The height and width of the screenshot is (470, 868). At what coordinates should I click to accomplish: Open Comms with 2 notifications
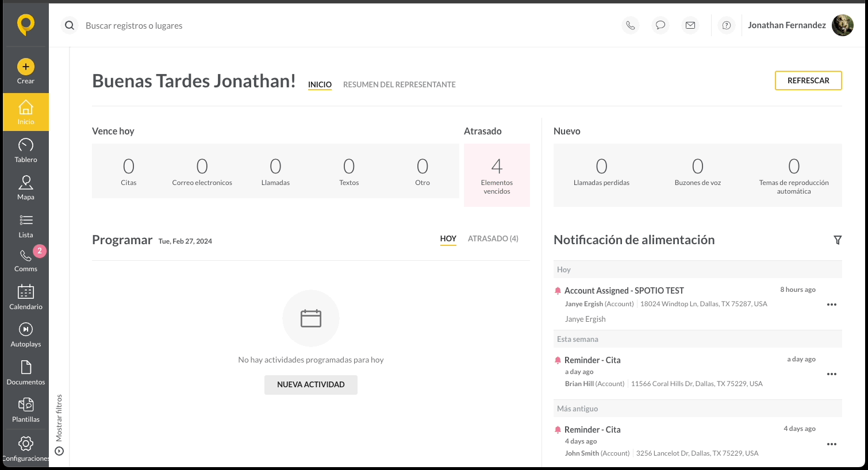26,260
